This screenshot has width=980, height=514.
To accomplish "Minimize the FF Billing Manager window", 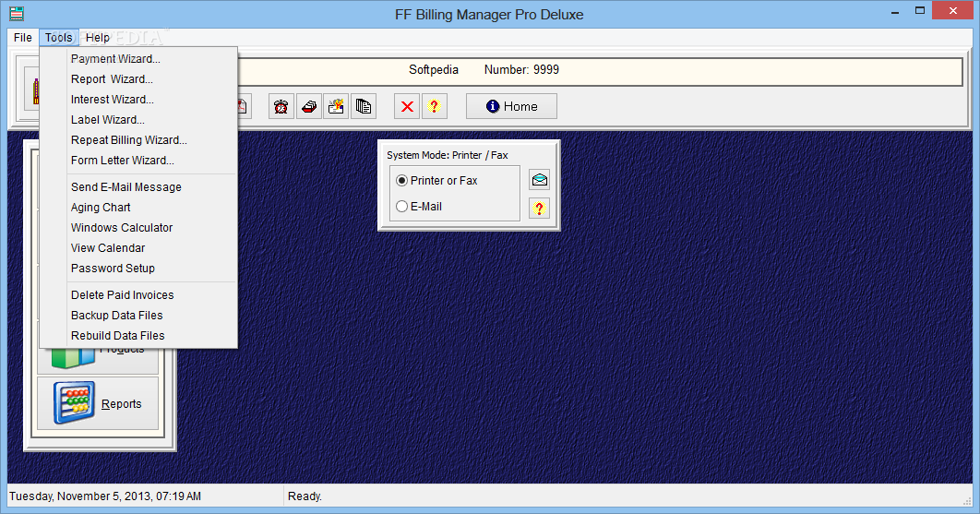I will click(895, 11).
